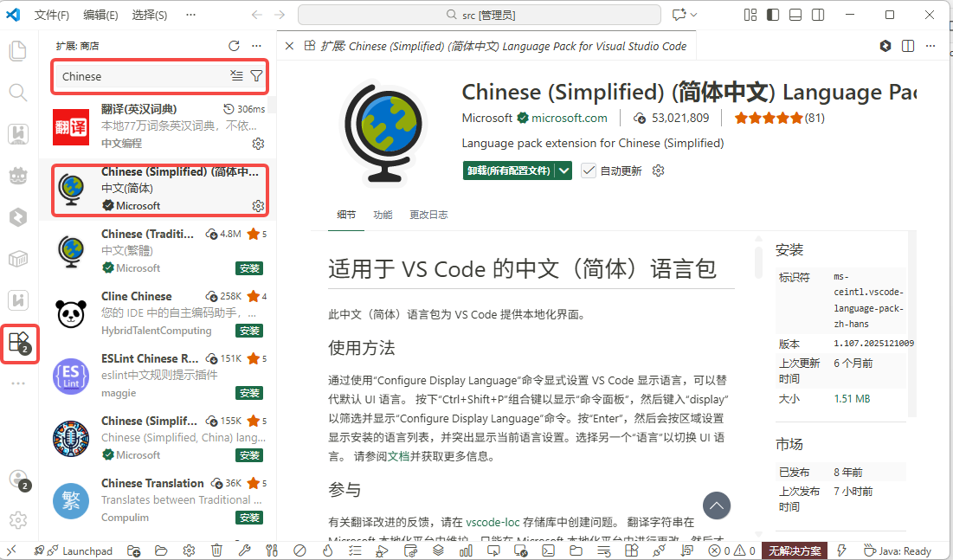Open Customize Layout in the title bar
The height and width of the screenshot is (560, 953).
[750, 15]
